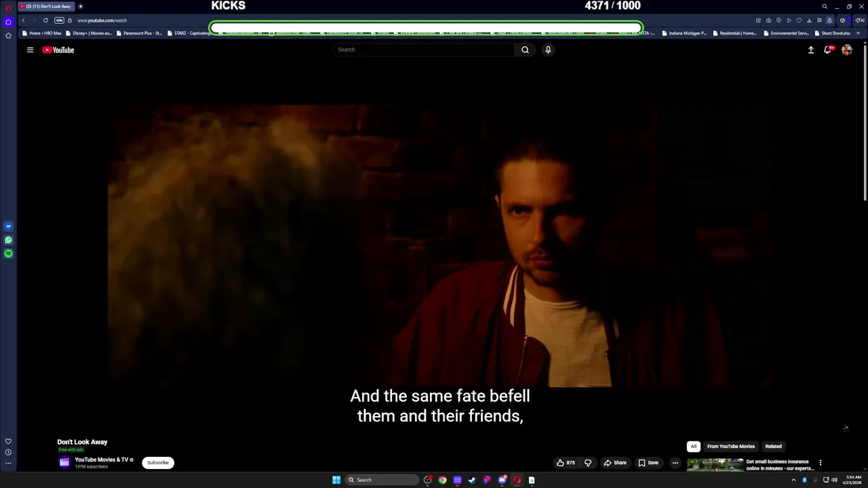Screen dimensions: 868x488
Task: Open downloads icon in Opera toolbar
Action: pos(809,20)
